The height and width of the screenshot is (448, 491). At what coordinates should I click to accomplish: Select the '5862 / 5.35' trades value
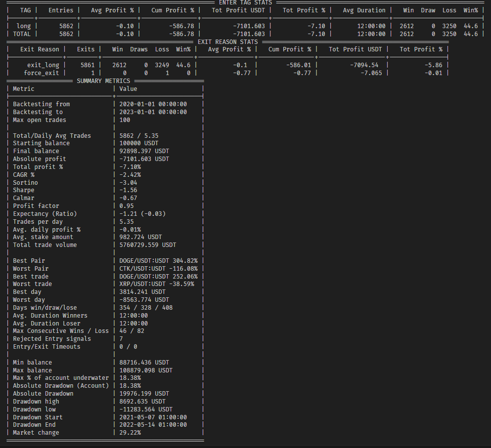[x=139, y=136]
